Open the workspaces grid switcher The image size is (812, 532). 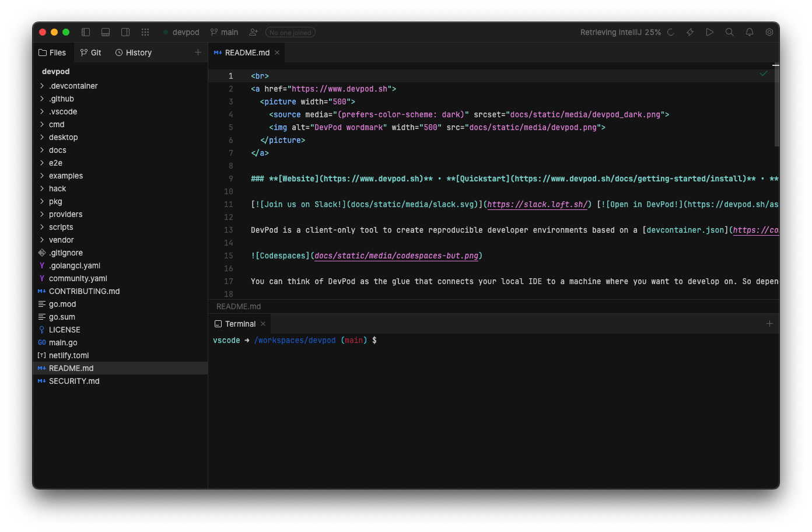pyautogui.click(x=145, y=32)
